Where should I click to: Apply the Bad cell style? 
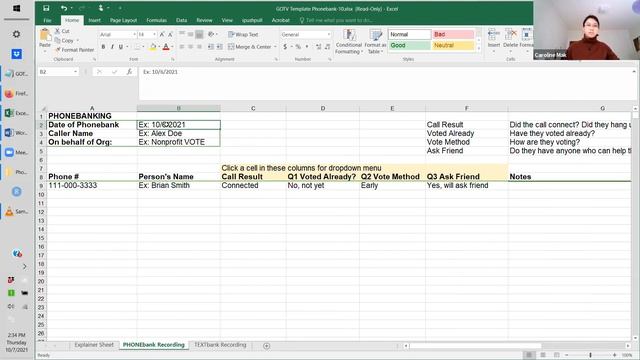click(453, 34)
